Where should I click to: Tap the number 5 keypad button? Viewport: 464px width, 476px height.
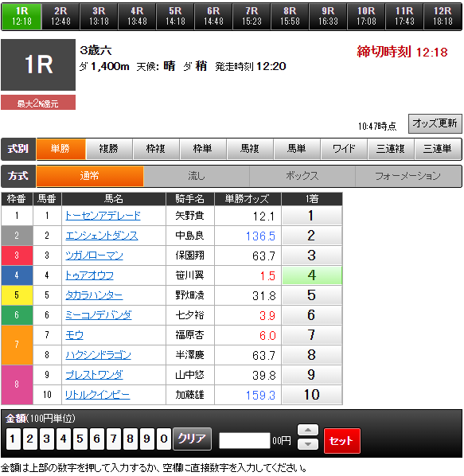[x=80, y=439]
